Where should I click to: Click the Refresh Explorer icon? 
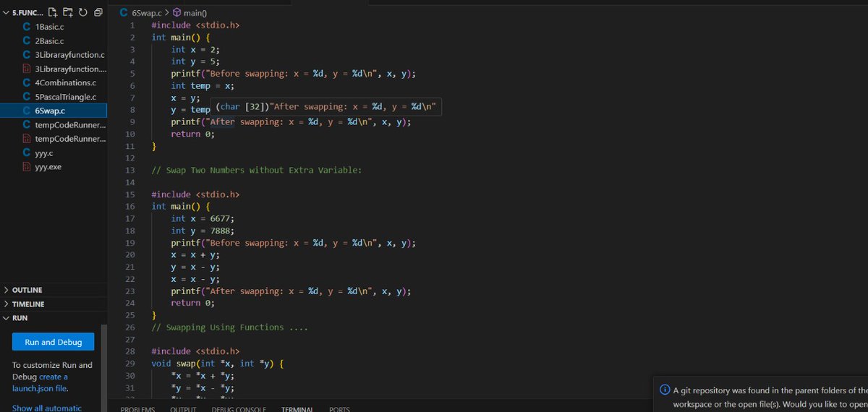click(x=82, y=13)
